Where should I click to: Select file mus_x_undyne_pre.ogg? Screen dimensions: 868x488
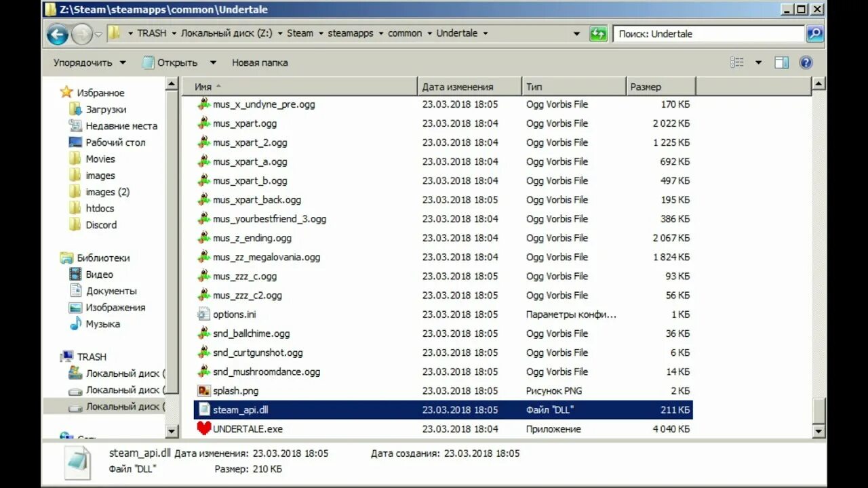tap(264, 104)
